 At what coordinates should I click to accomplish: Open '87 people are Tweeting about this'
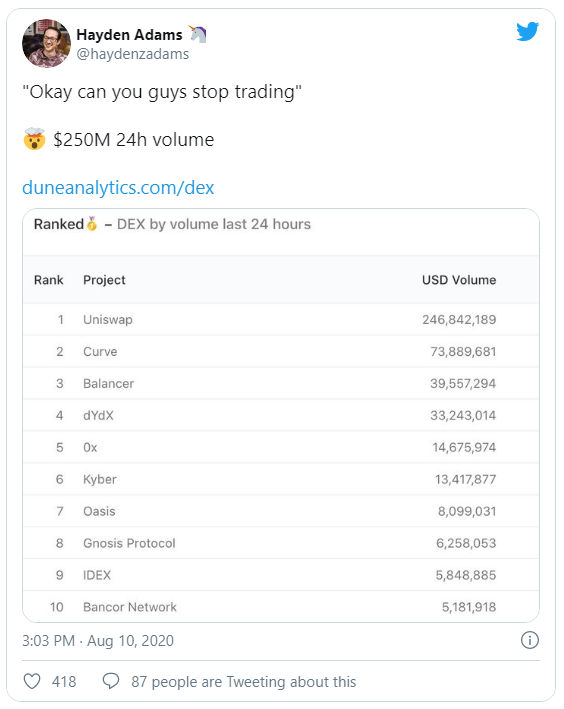tap(244, 682)
